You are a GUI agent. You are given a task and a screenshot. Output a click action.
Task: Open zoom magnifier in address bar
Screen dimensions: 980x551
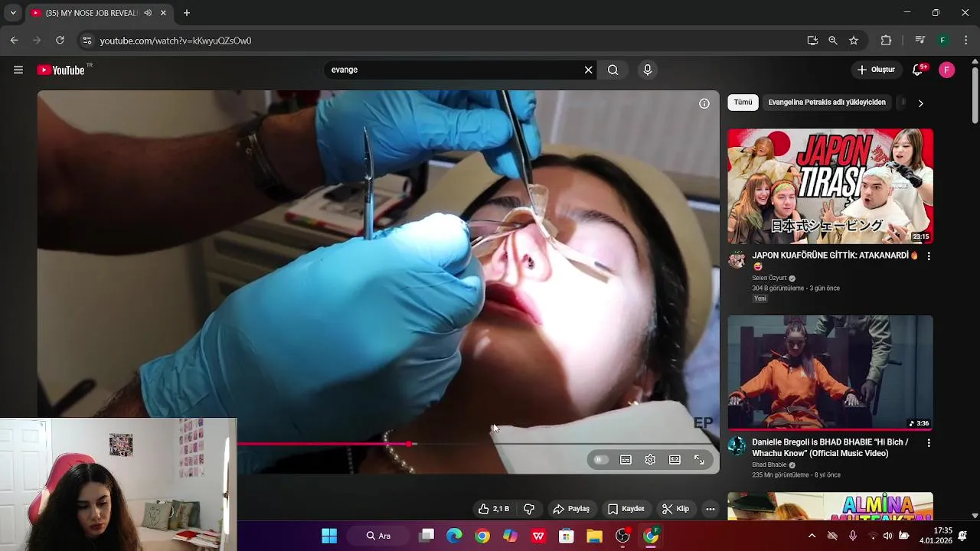click(833, 41)
